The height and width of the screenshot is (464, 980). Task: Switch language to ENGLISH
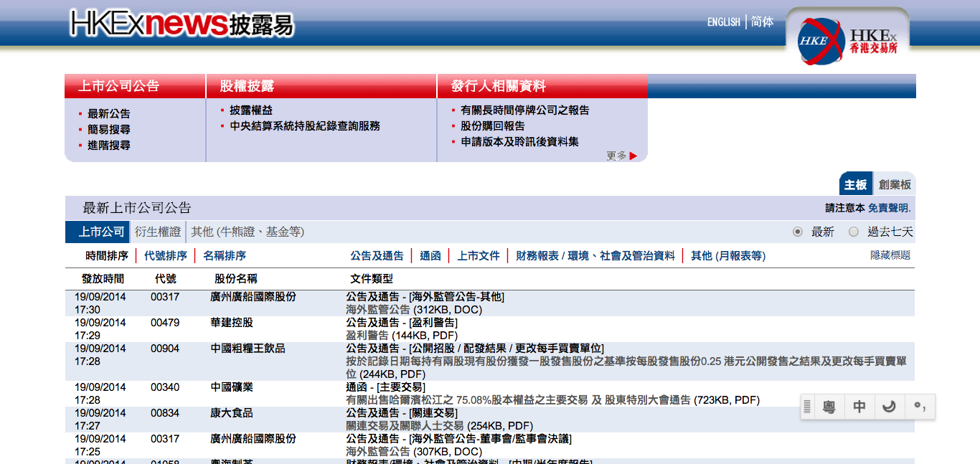click(723, 22)
